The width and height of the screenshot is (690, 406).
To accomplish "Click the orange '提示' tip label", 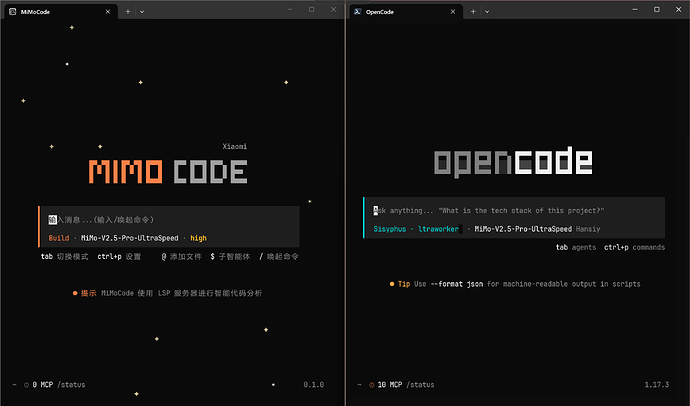I will pyautogui.click(x=88, y=293).
